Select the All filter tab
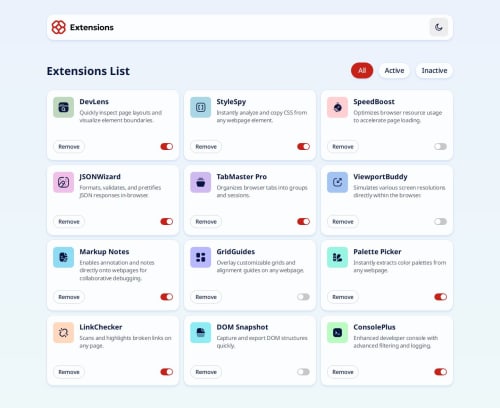The image size is (500, 408). click(362, 71)
